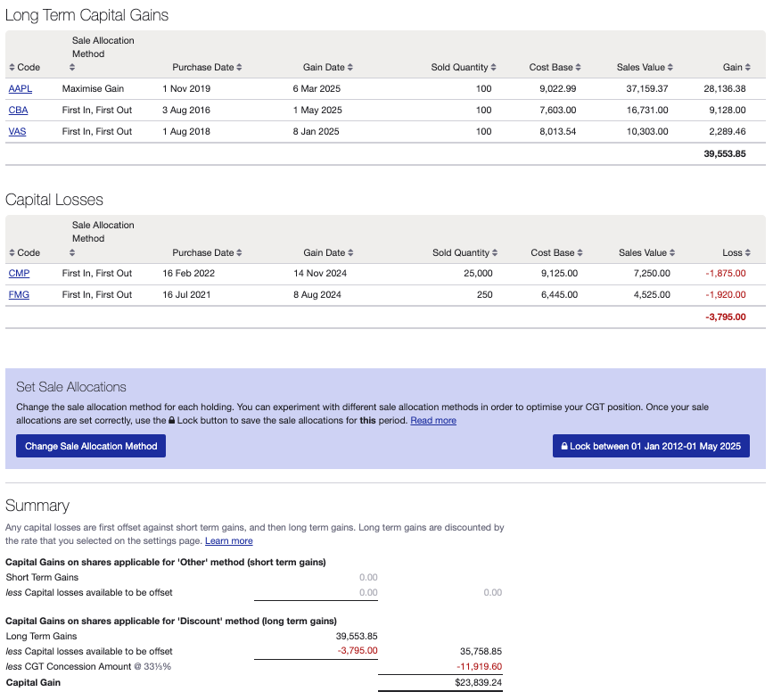Open the FMG holding link
773x700 pixels.
click(x=19, y=295)
